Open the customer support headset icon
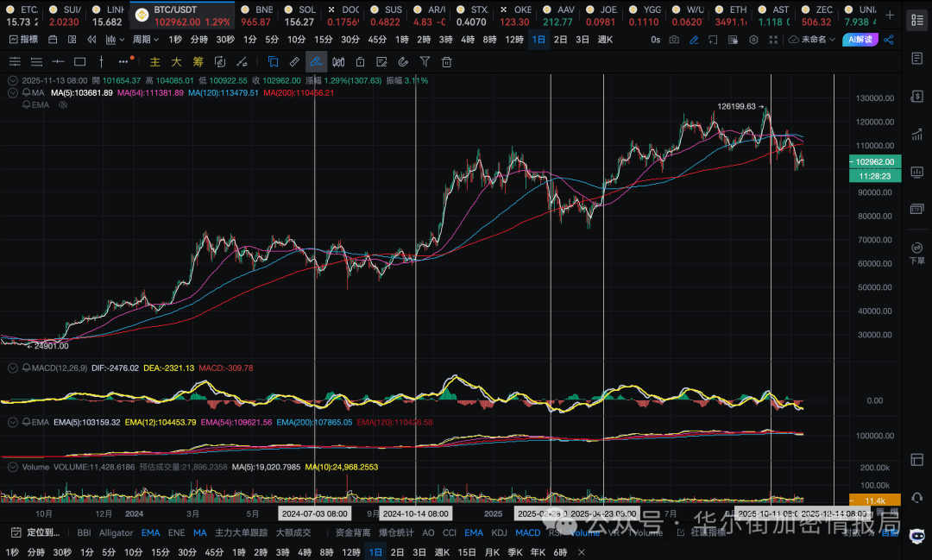The image size is (932, 560). [x=917, y=498]
